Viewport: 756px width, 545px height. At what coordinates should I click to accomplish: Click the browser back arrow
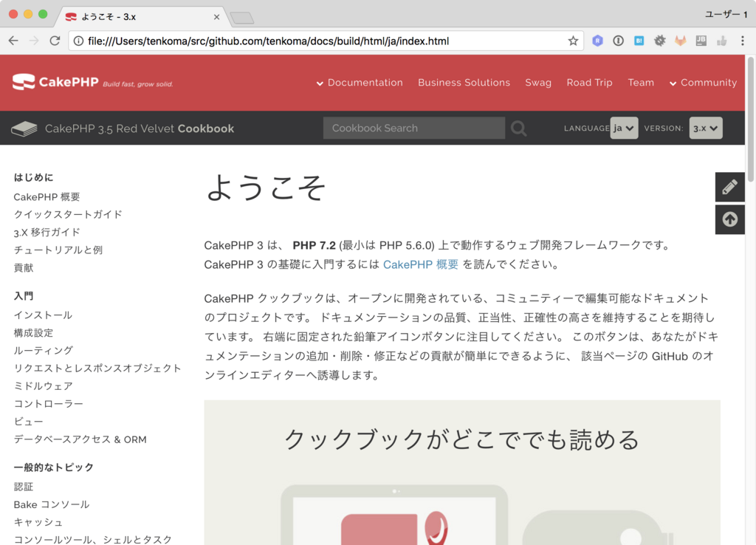pos(13,41)
